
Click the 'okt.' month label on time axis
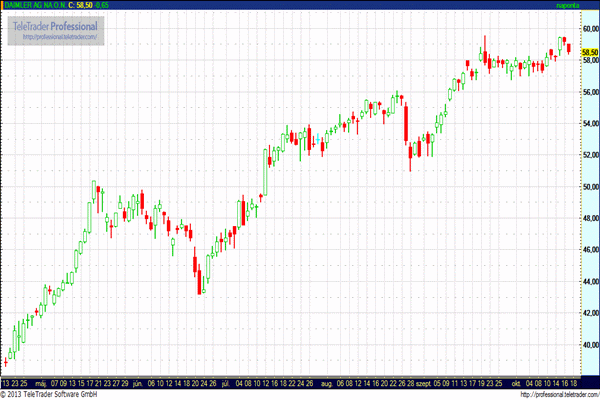515,382
